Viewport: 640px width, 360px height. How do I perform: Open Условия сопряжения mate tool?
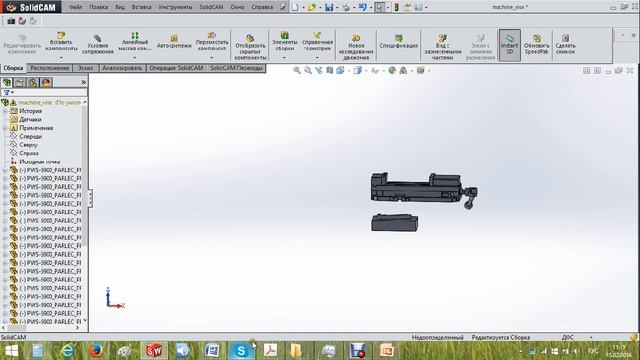click(98, 45)
